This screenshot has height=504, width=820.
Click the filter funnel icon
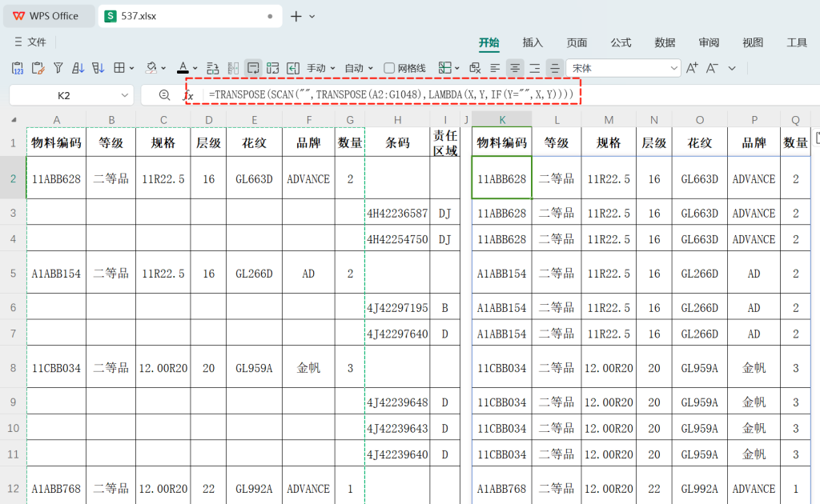point(58,68)
